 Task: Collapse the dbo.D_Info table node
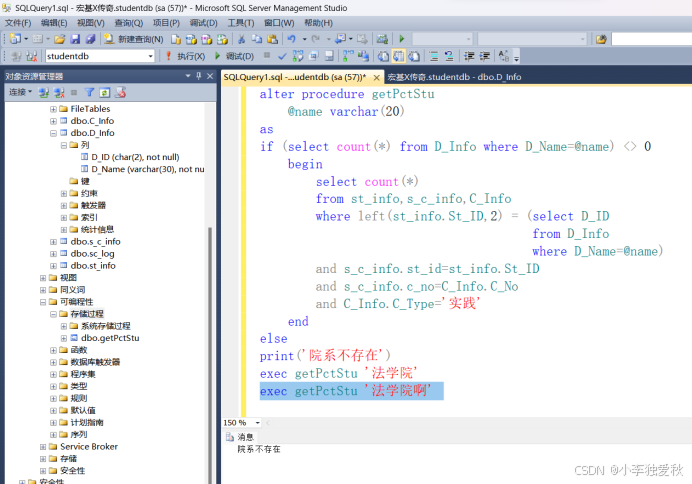coord(53,133)
